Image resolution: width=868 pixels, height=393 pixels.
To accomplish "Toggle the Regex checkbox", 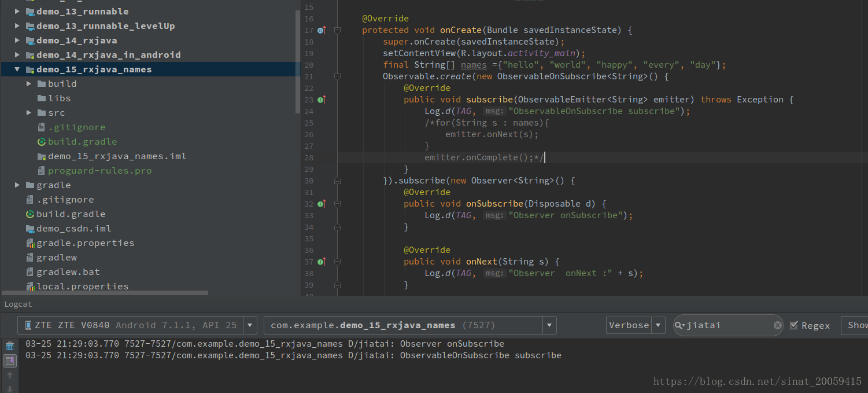I will click(x=794, y=325).
